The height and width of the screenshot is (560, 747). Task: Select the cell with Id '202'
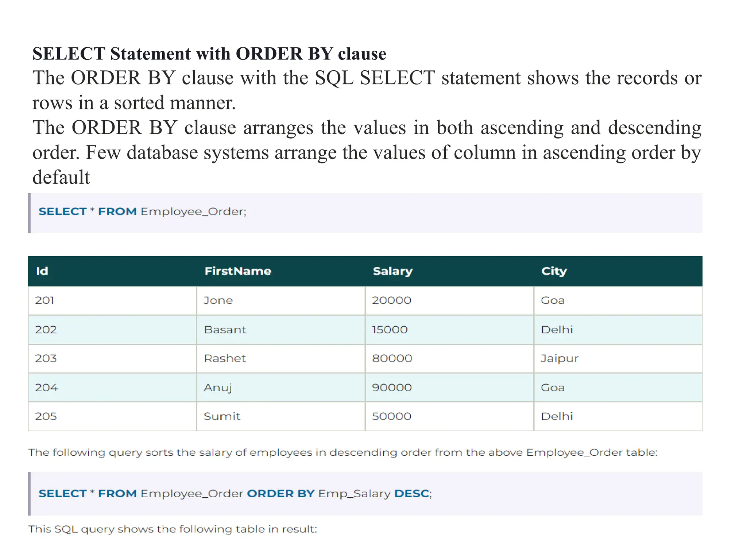pos(112,330)
